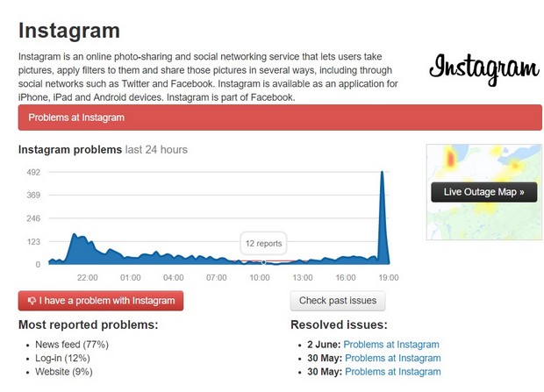The image size is (544, 392).
Task: Click the red Problems at Instagram banner
Action: (x=280, y=118)
